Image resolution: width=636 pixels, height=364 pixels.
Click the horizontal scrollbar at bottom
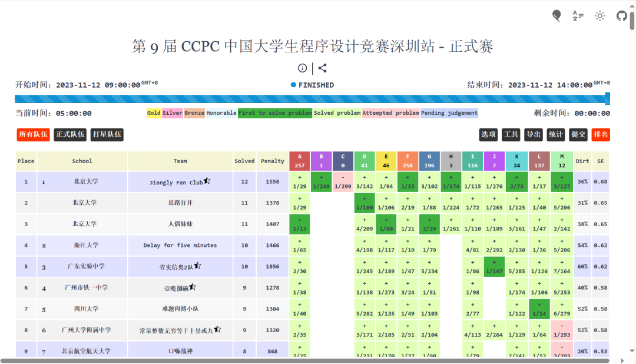305,360
